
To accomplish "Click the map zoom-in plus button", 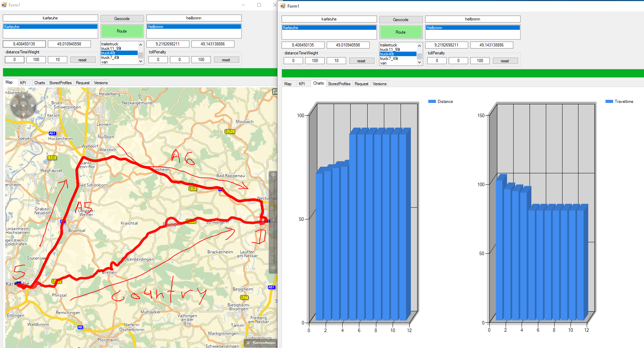I will coord(273,176).
